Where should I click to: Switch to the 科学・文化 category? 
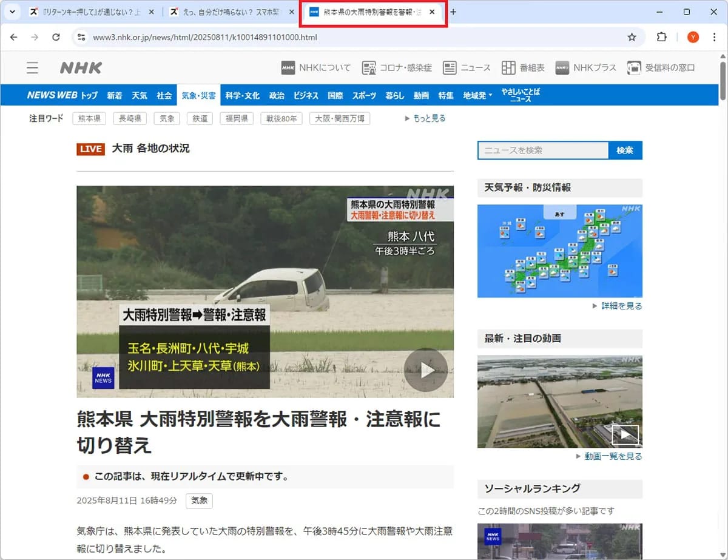(242, 96)
